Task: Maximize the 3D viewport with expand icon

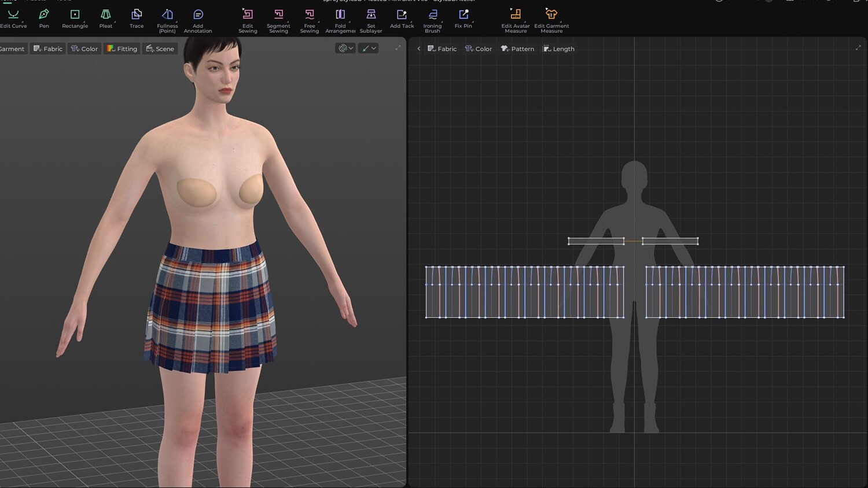Action: 398,48
